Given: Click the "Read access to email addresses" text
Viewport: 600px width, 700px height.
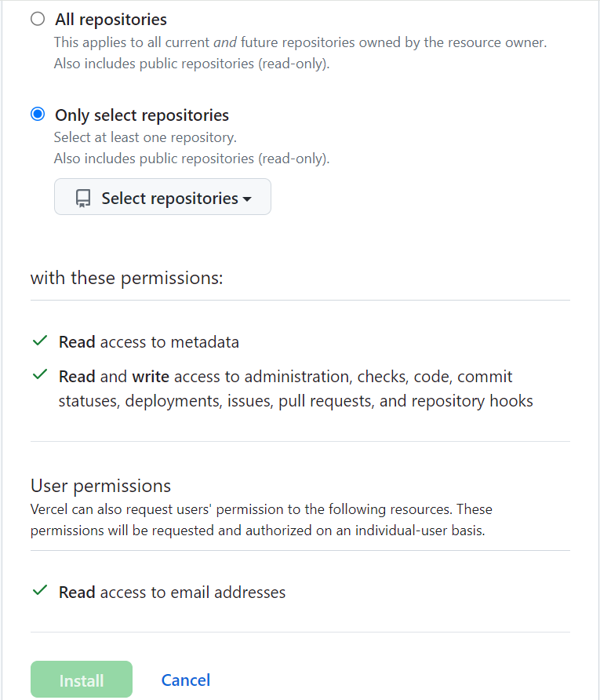Looking at the screenshot, I should pos(172,592).
